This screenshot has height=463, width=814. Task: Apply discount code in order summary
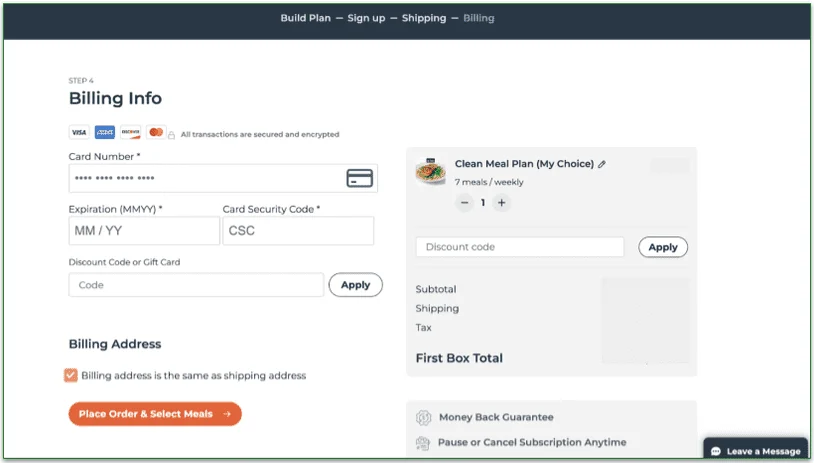(663, 247)
